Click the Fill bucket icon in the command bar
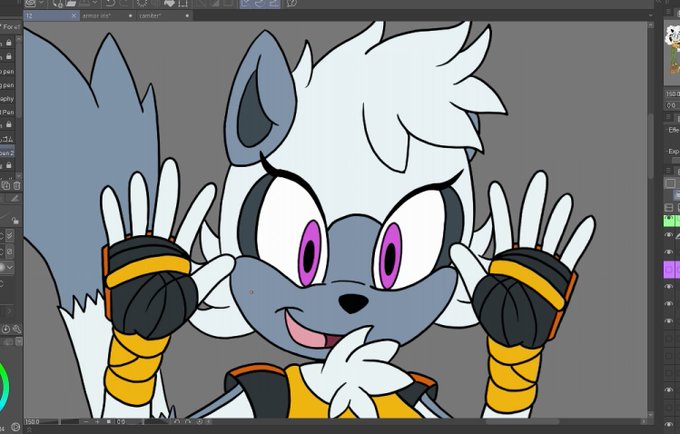The width and height of the screenshot is (680, 434). pos(170,3)
